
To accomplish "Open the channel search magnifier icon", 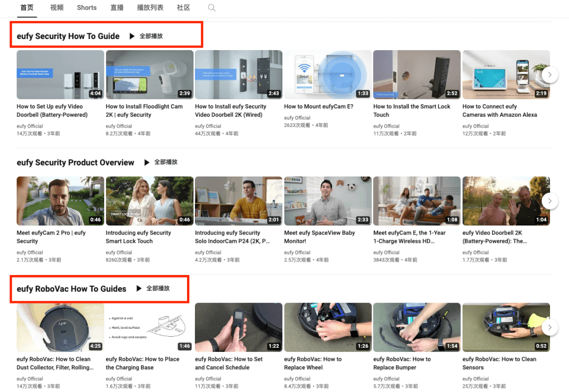I will point(212,7).
